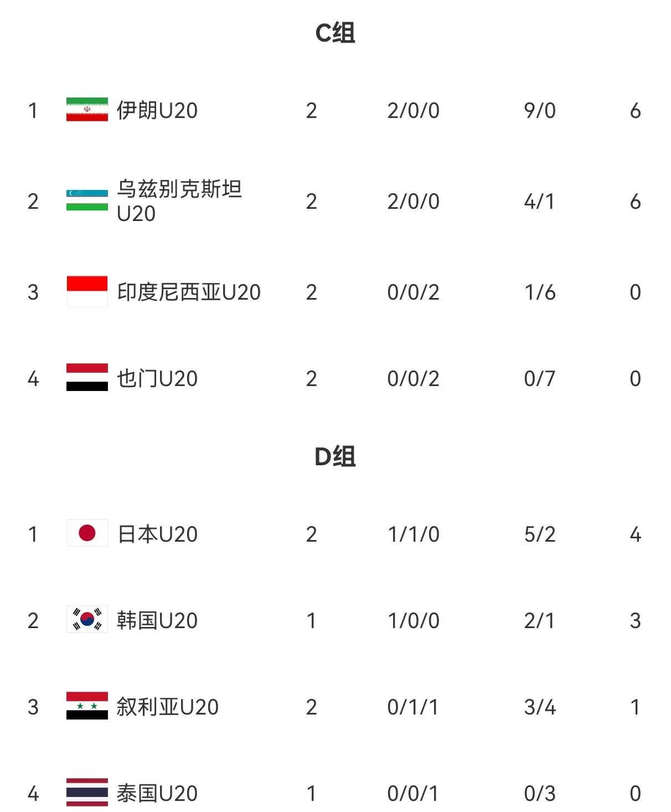The image size is (671, 812).
Task: Select the 泰国U20 team name
Action: [157, 793]
